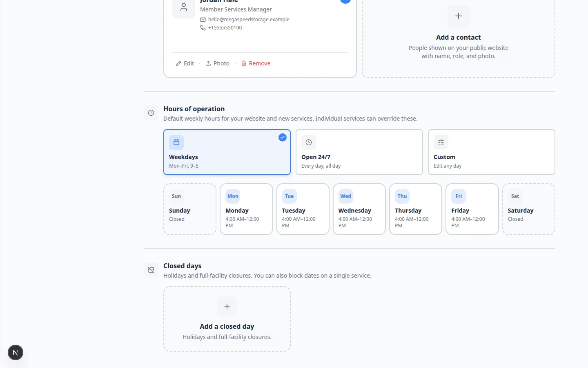Click the sliders icon in Custom card
The height and width of the screenshot is (368, 588).
[441, 142]
